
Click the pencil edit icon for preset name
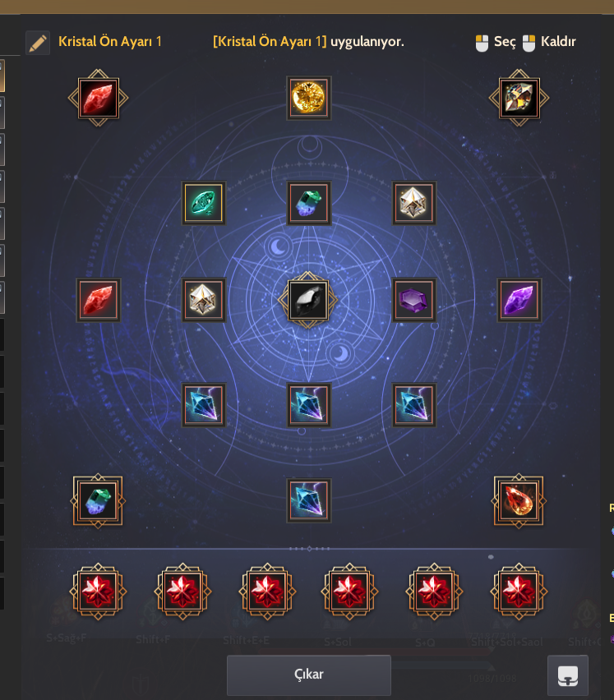(x=38, y=43)
